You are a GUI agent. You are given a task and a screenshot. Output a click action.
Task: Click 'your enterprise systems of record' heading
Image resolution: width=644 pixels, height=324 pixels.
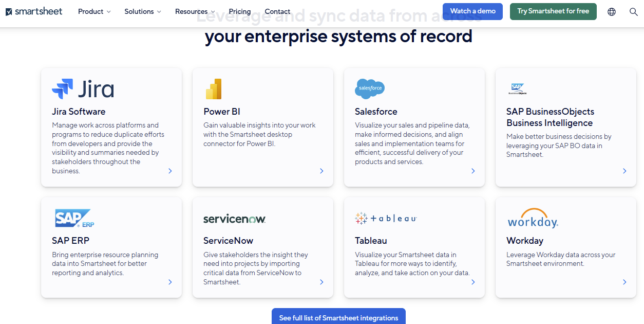338,37
